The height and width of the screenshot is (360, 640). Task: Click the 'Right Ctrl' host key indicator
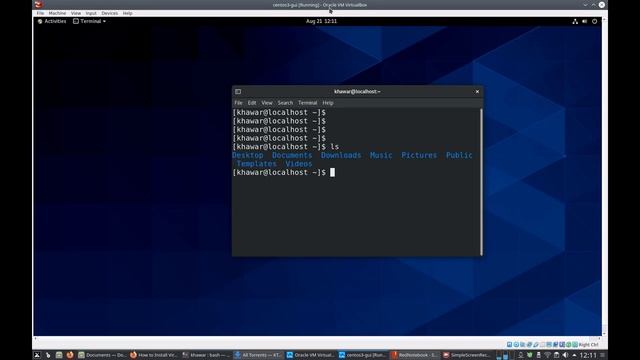tap(588, 345)
